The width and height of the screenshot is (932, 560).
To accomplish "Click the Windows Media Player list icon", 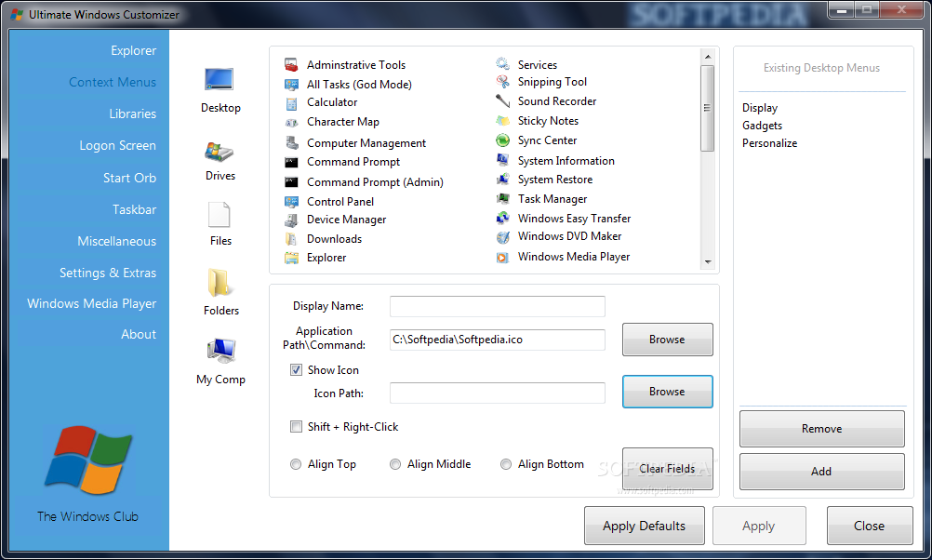I will point(503,258).
